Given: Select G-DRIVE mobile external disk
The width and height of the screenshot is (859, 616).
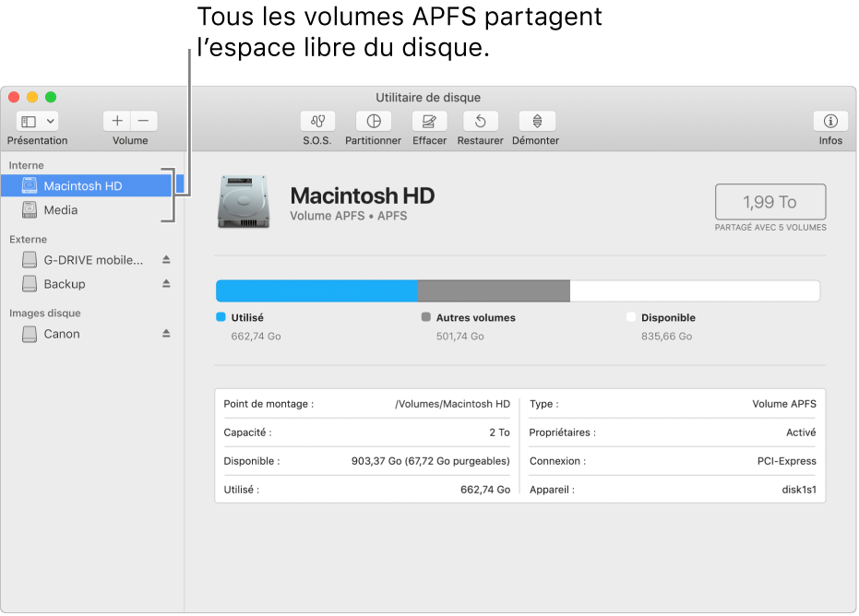Looking at the screenshot, I should 93,260.
